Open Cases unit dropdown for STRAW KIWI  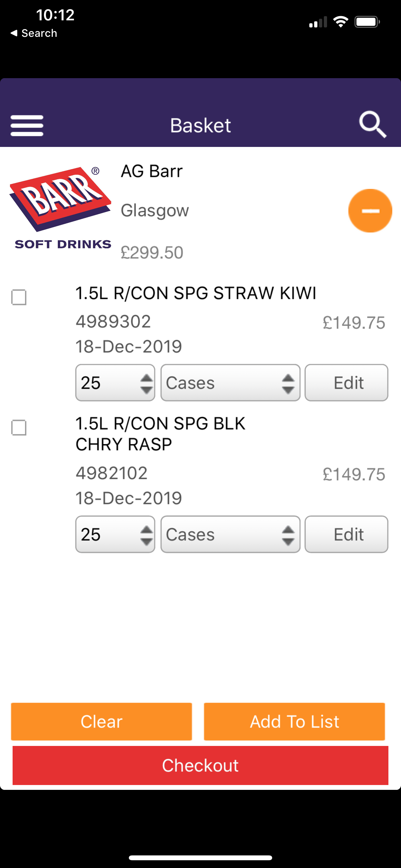click(231, 382)
